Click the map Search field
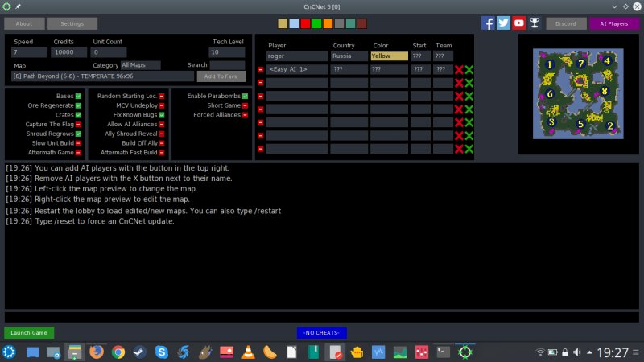This screenshot has width=644, height=362. click(x=227, y=65)
